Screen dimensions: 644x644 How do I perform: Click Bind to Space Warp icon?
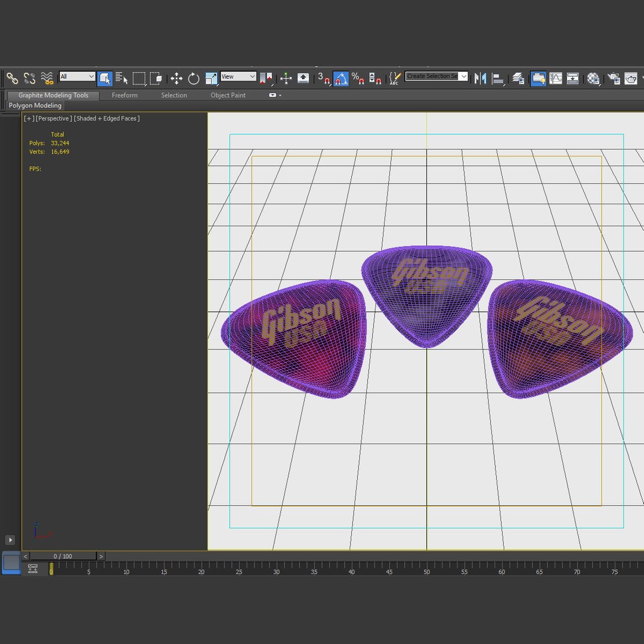pos(47,78)
